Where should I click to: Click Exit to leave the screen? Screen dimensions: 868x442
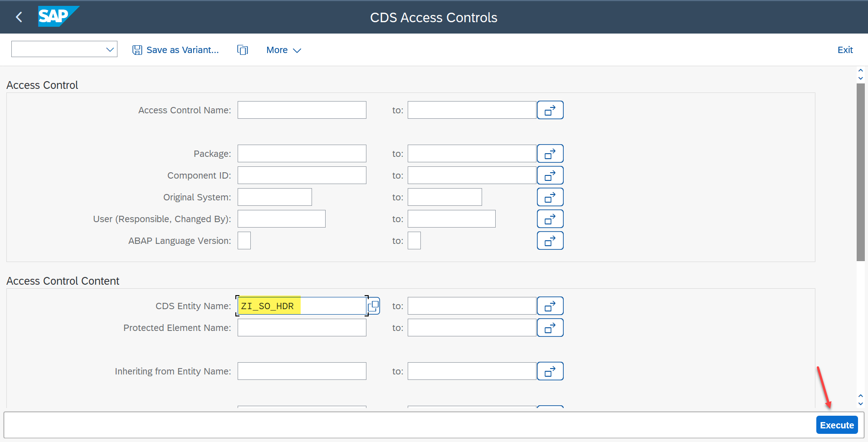pyautogui.click(x=845, y=49)
